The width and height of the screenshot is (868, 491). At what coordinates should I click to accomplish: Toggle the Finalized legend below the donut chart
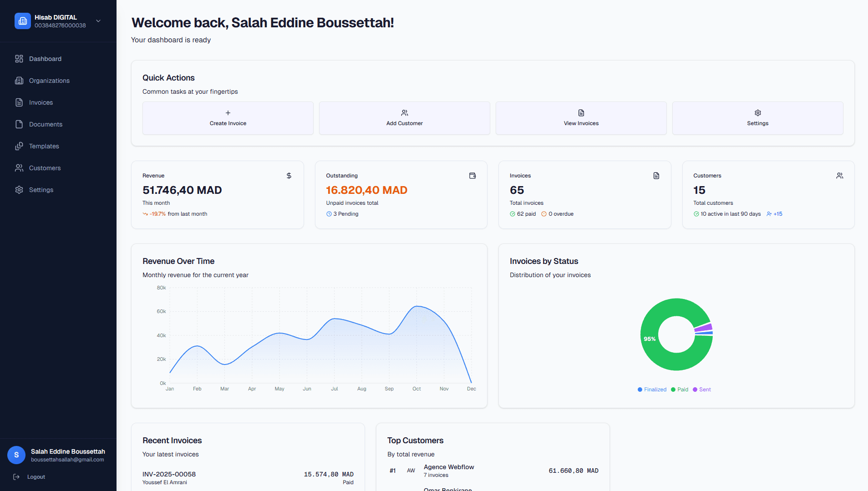click(652, 390)
